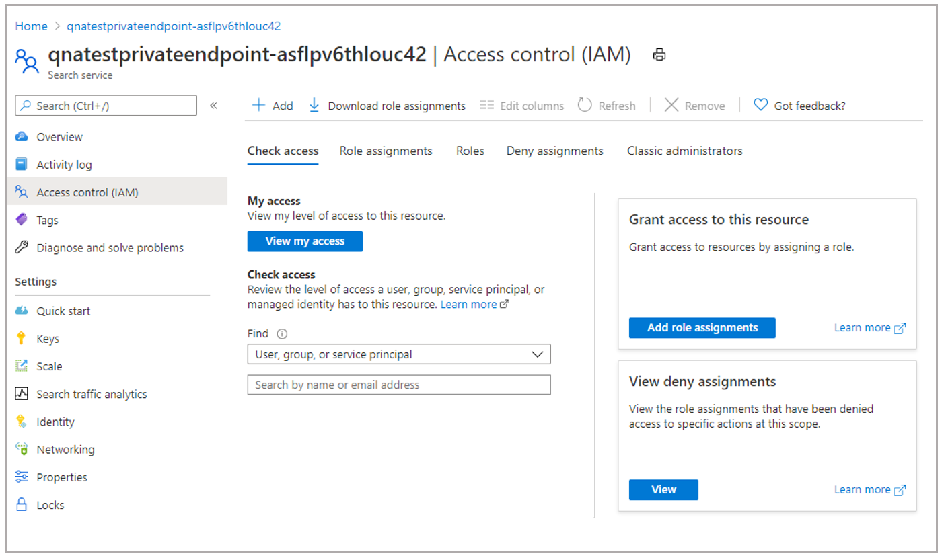Click the Add role assignments button
This screenshot has height=560, width=944.
point(702,328)
